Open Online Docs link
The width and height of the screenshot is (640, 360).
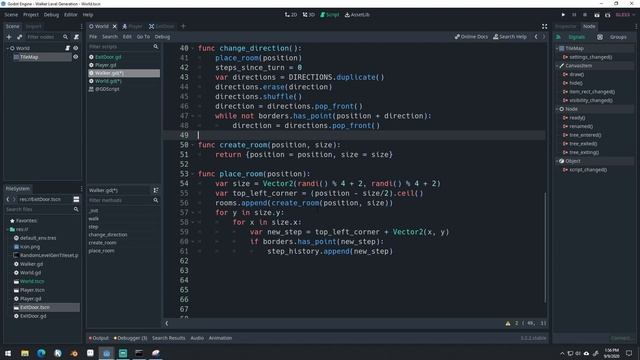click(x=471, y=37)
